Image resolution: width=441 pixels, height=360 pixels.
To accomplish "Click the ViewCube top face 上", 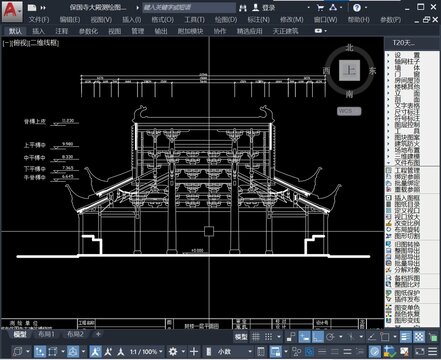I will 349,70.
